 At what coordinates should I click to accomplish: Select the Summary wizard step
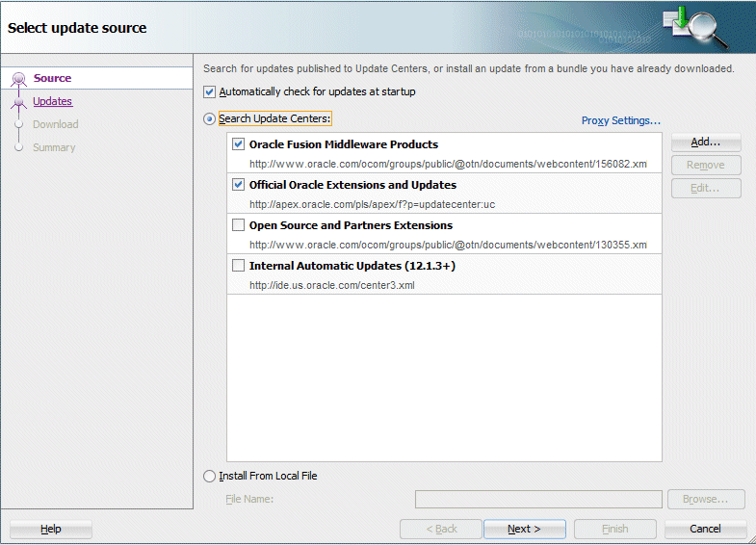pyautogui.click(x=54, y=147)
